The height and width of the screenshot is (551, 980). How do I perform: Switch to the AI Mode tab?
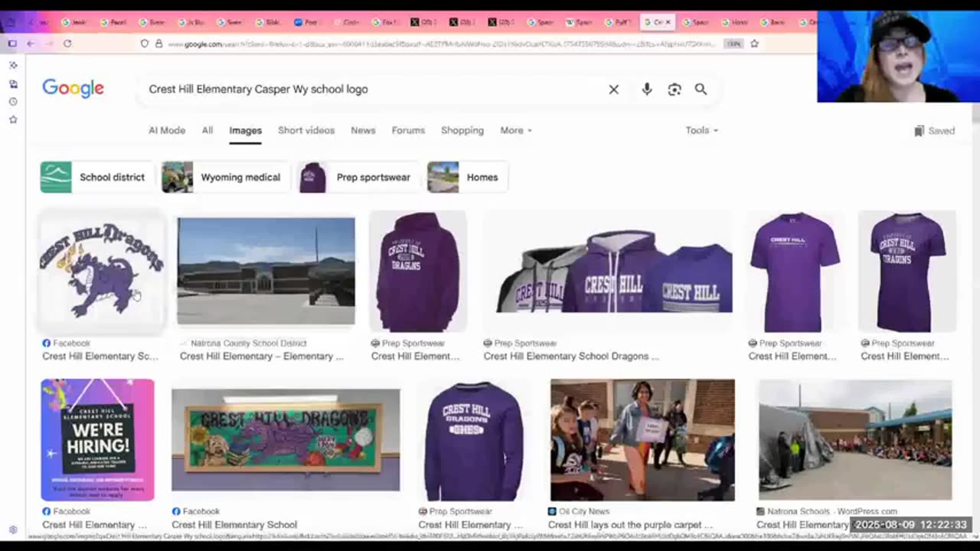(167, 130)
